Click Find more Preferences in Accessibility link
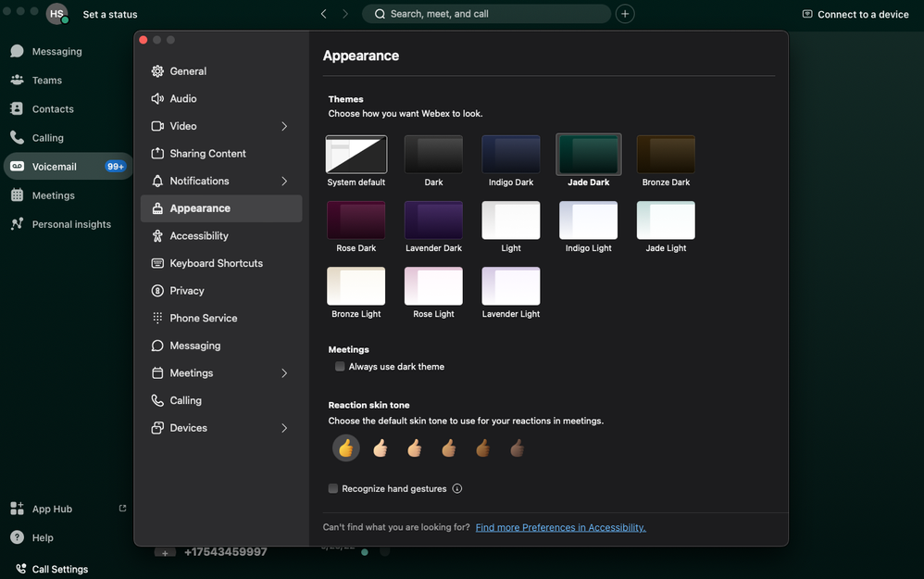 tap(560, 527)
